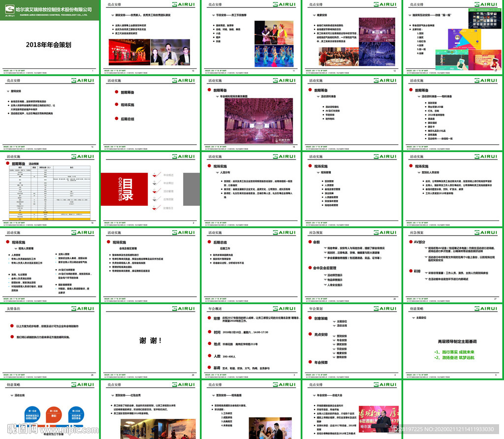Click '会中及会后管理' heading text
This screenshot has width=504, height=439.
point(325,268)
